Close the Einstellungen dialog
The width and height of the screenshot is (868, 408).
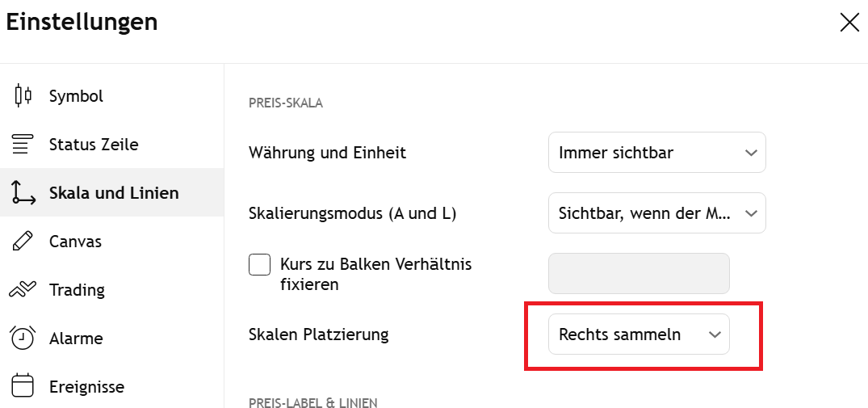(x=849, y=23)
